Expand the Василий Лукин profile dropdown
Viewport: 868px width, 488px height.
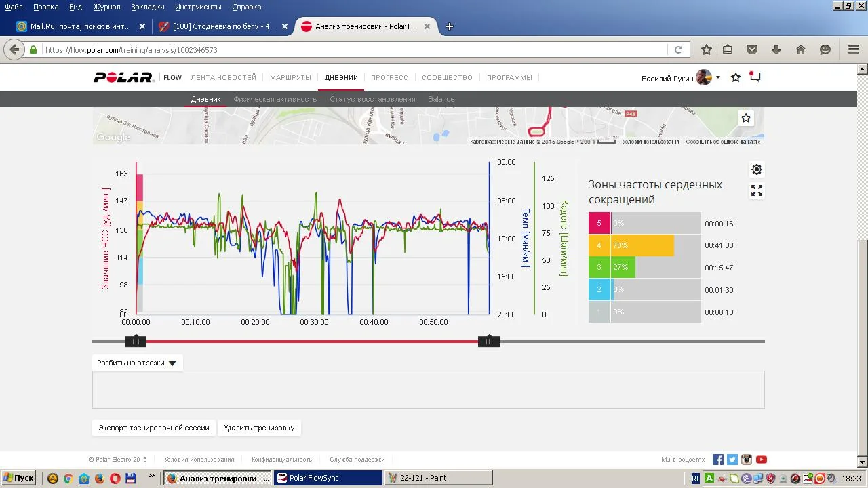pos(717,77)
